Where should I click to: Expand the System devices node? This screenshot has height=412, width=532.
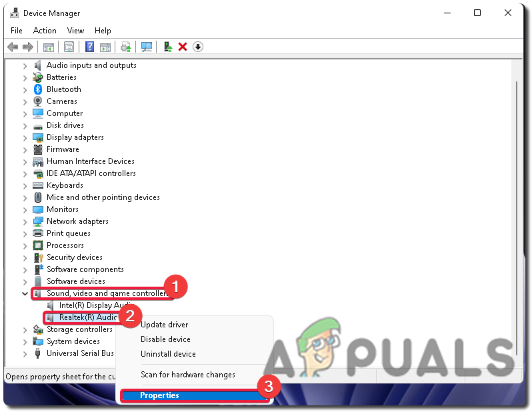coord(25,342)
